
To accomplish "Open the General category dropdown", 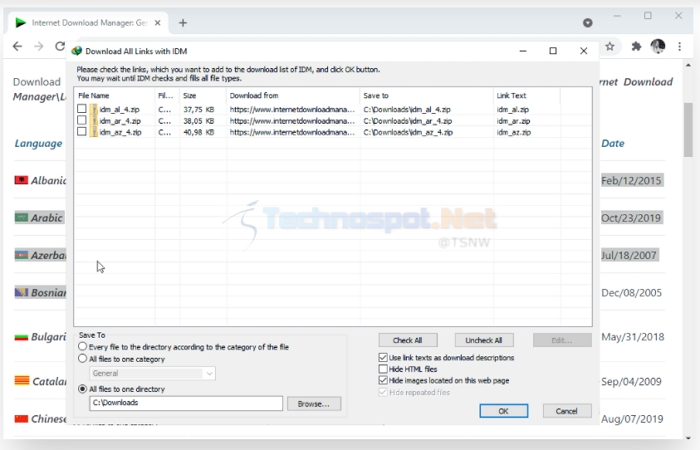I will pyautogui.click(x=152, y=373).
